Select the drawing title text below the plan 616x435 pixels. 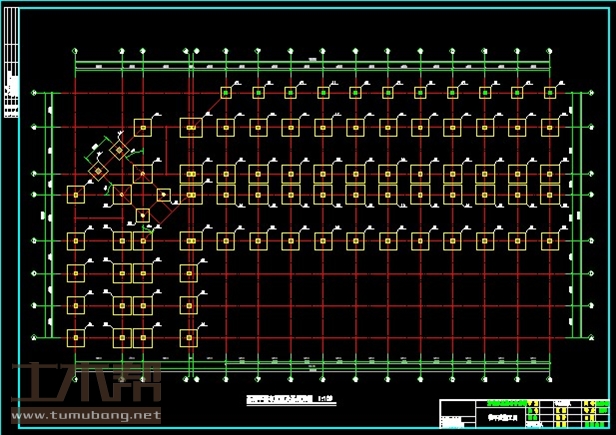click(290, 399)
